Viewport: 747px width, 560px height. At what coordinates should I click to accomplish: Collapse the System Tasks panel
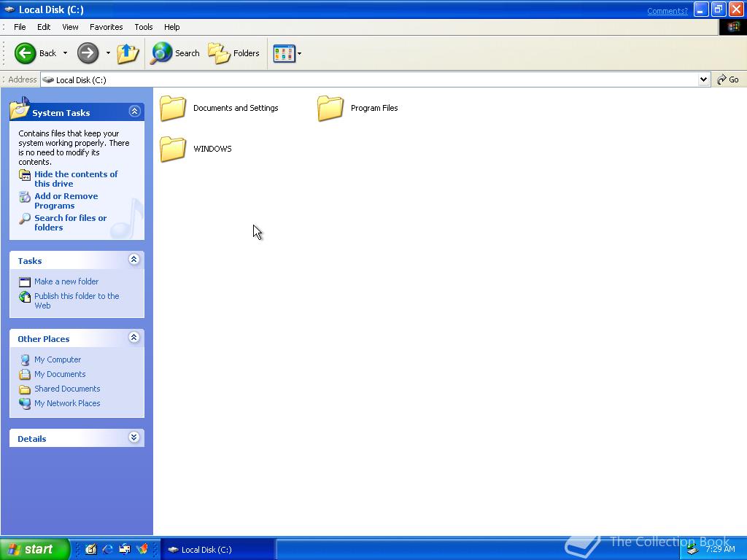[134, 112]
